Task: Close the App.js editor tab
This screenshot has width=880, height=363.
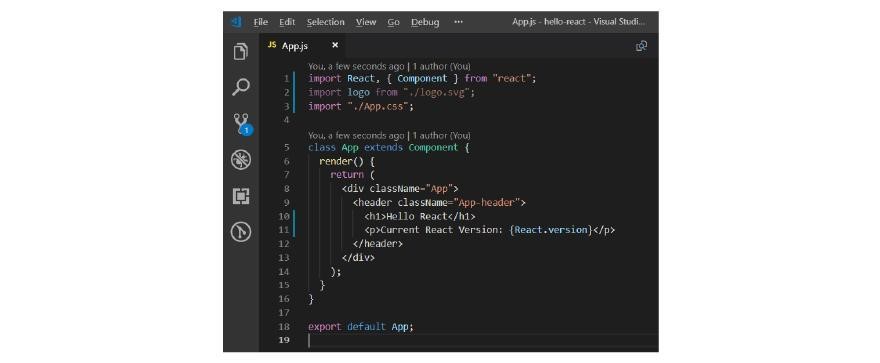Action: point(335,45)
